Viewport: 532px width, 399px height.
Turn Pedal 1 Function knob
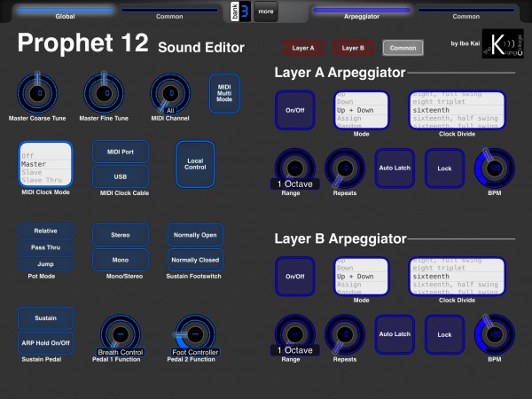pyautogui.click(x=121, y=334)
